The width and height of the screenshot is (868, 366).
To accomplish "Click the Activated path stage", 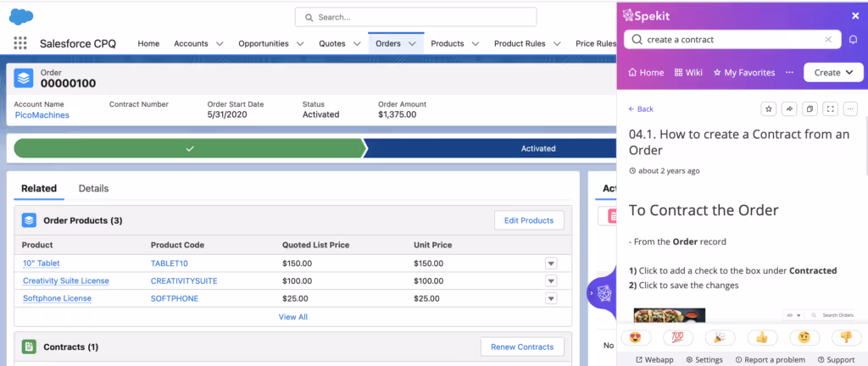I will (x=490, y=148).
